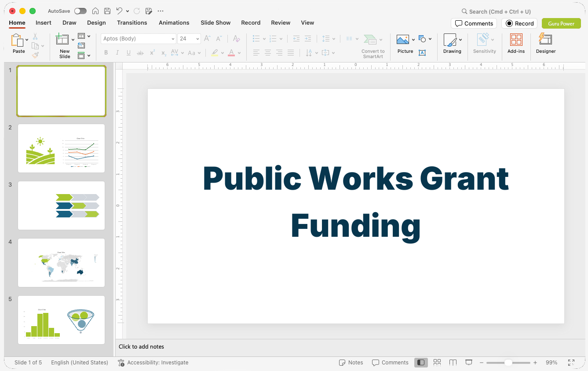
Task: Open the font size 24 dropdown
Action: (197, 39)
